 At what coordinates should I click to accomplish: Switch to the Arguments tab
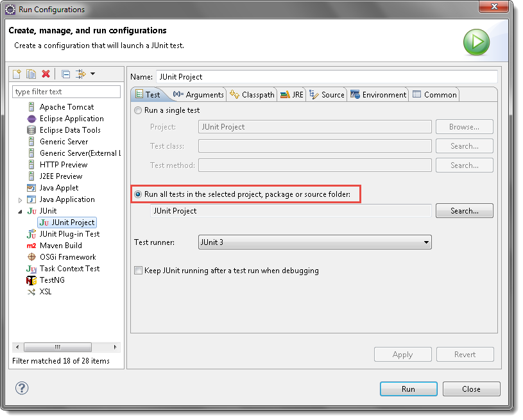click(x=198, y=95)
